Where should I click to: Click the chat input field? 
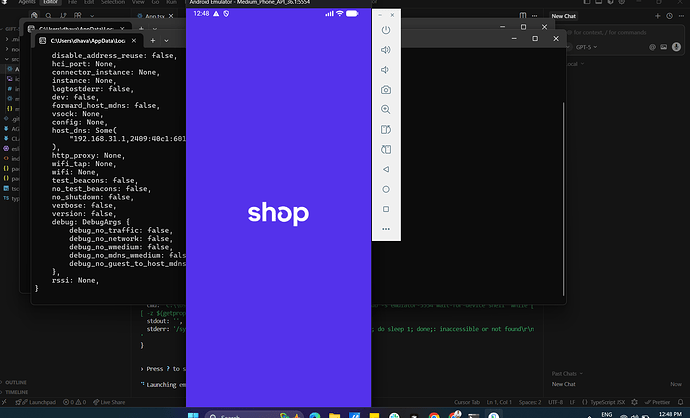click(x=618, y=33)
